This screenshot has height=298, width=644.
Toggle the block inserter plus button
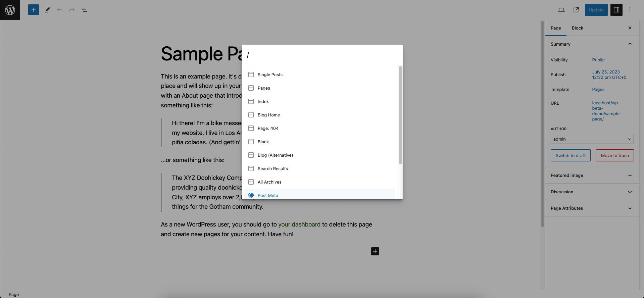34,10
